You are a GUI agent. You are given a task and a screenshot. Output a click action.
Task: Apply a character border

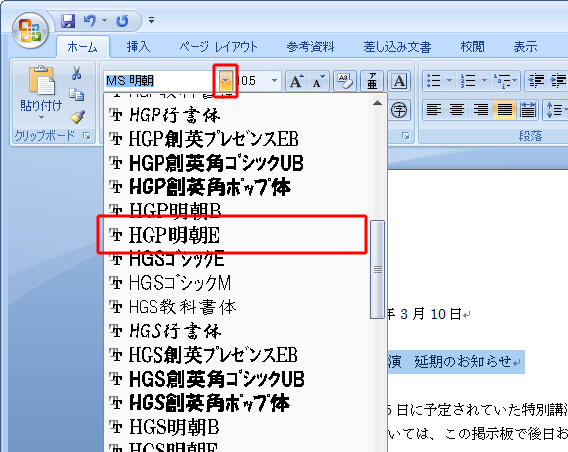pos(399,81)
